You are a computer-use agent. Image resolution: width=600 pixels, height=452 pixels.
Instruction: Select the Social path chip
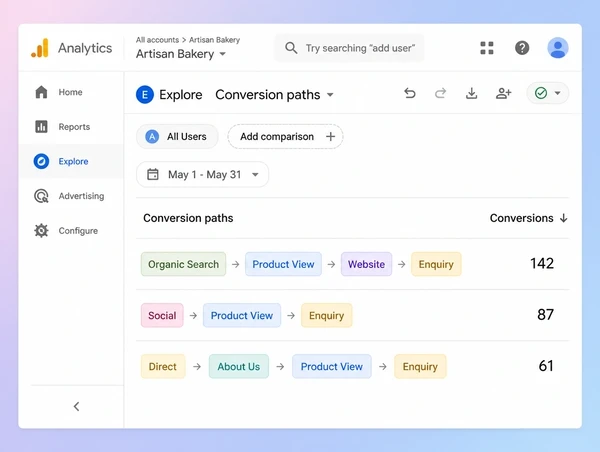pos(162,315)
